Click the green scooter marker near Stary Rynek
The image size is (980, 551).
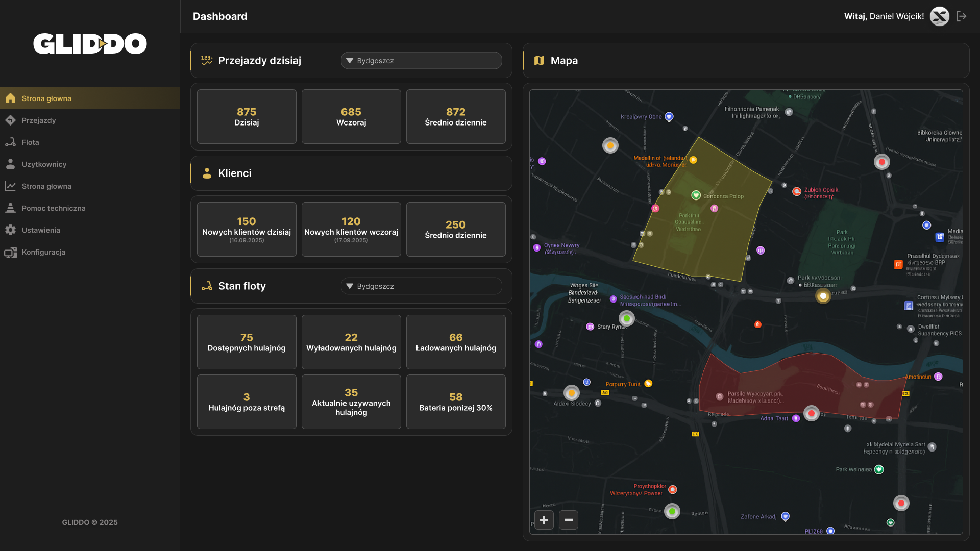click(x=627, y=318)
